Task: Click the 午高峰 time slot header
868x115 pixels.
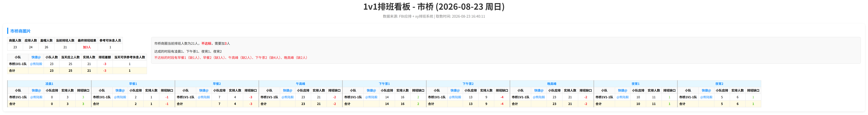Action: click(x=301, y=84)
